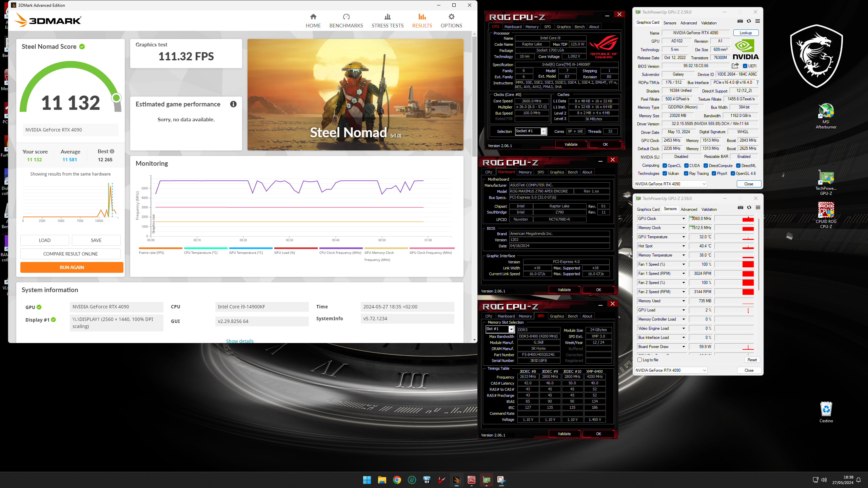Switch to Validation tab in GPU-Z Sensors window
868x488 pixels.
709,209
